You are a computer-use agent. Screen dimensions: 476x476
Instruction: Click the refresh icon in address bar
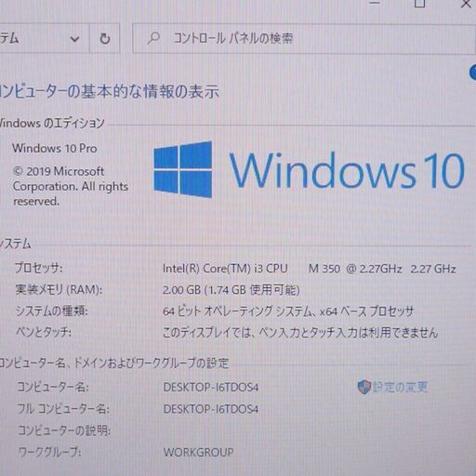pyautogui.click(x=104, y=38)
